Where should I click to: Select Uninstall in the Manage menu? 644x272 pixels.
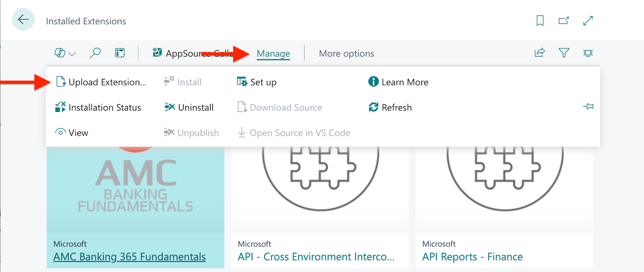pyautogui.click(x=195, y=108)
